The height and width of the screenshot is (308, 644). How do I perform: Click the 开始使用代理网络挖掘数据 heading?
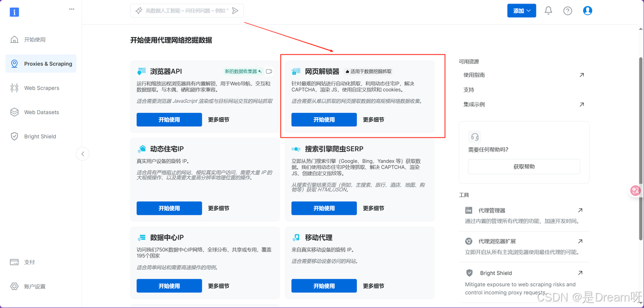click(171, 40)
